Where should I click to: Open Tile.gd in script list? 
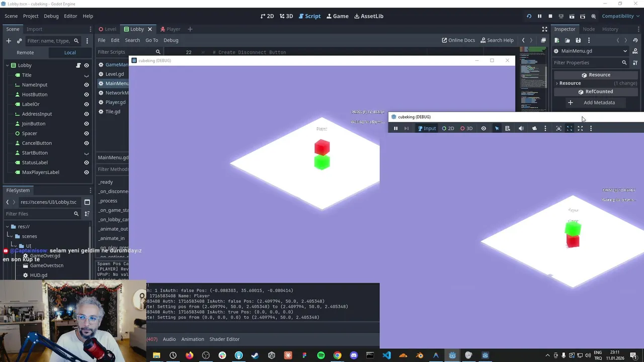112,112
